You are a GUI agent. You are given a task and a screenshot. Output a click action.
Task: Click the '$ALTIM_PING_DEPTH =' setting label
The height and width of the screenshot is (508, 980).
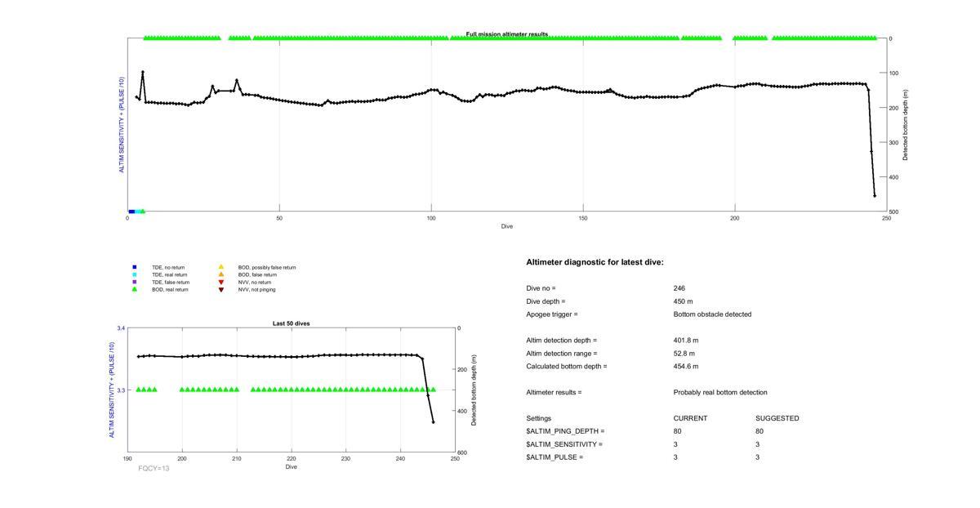566,431
